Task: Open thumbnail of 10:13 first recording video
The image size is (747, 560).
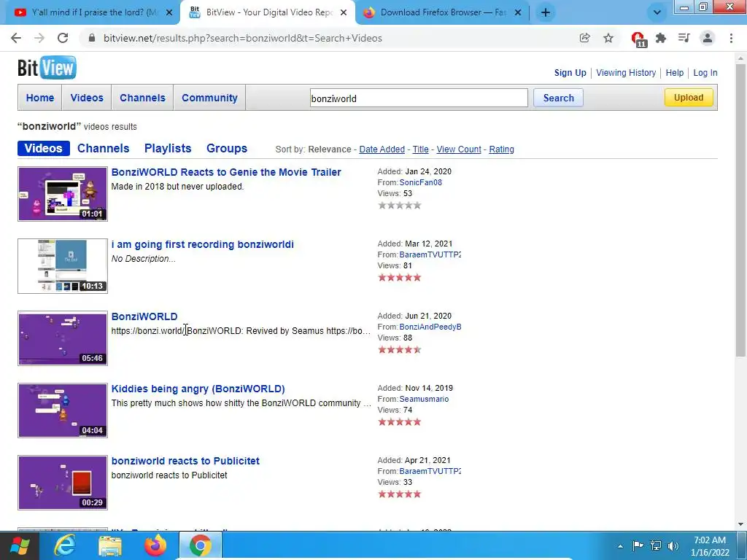Action: 63,266
